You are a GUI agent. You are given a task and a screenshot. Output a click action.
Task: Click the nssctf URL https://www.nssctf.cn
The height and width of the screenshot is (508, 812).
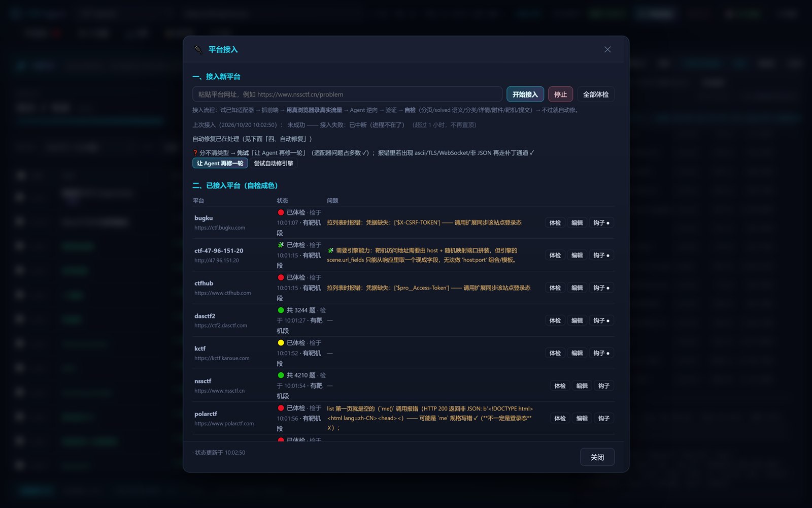219,391
